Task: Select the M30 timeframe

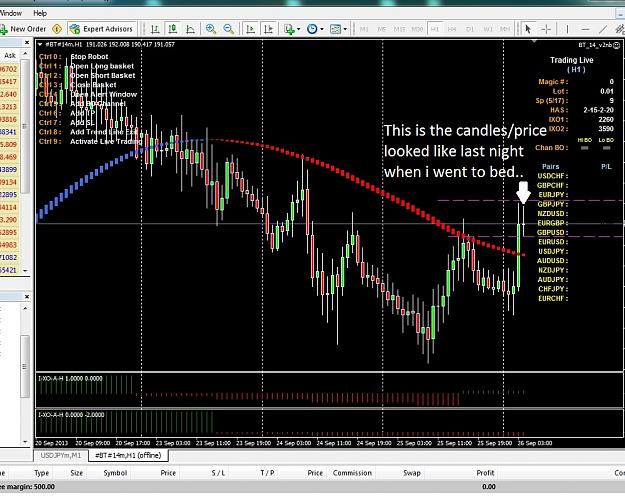Action: pyautogui.click(x=417, y=29)
